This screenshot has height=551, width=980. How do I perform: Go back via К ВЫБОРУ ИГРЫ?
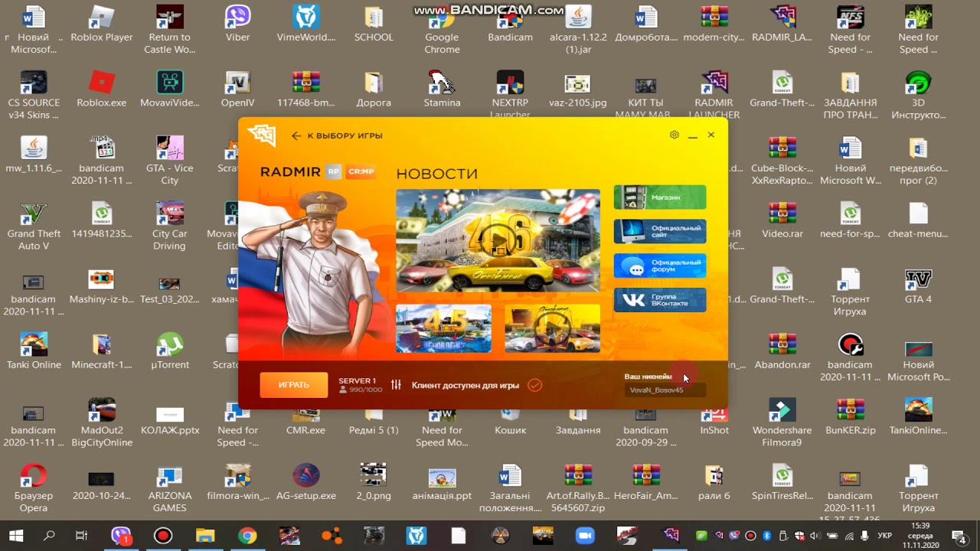(337, 135)
